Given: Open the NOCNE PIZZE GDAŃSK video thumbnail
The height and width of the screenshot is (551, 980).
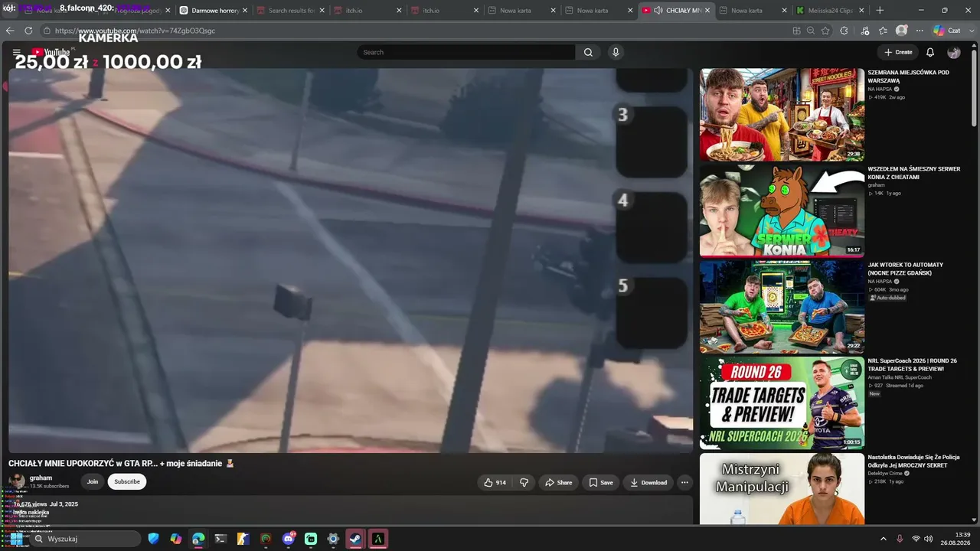Looking at the screenshot, I should [782, 307].
